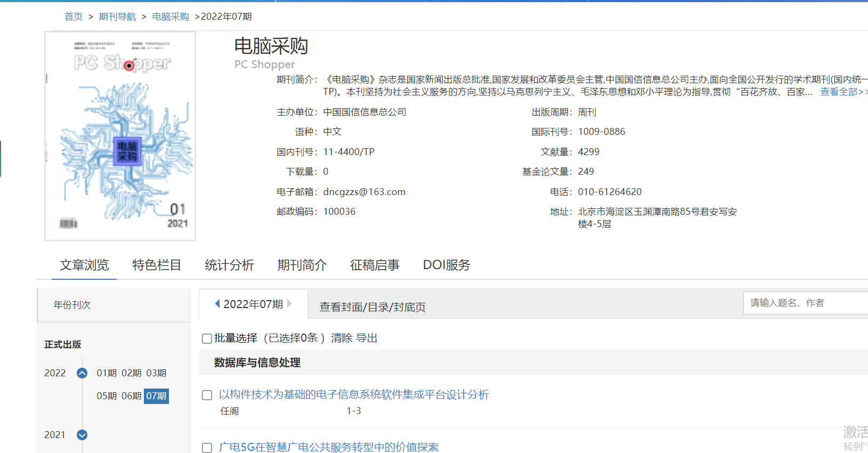Collapse the 2022 year issue list
Screen dimensions: 868x453
82,373
